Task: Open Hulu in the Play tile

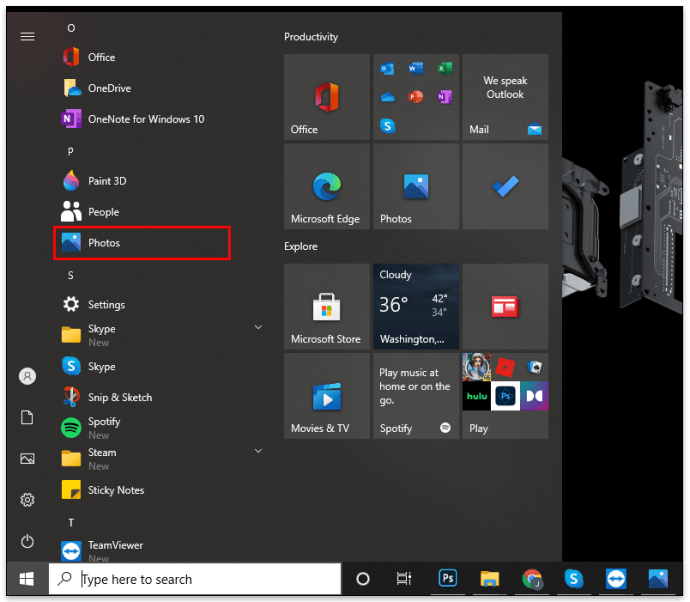Action: [x=477, y=396]
